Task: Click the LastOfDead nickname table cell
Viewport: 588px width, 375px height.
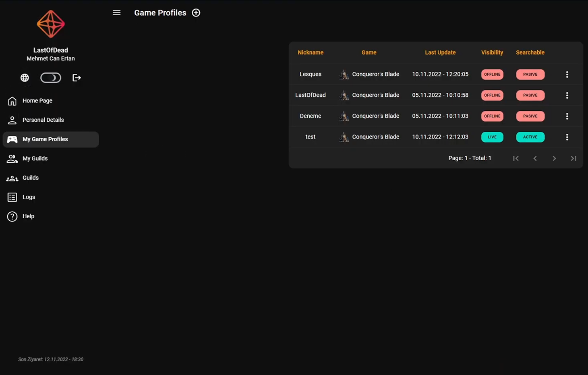Action: (x=311, y=95)
